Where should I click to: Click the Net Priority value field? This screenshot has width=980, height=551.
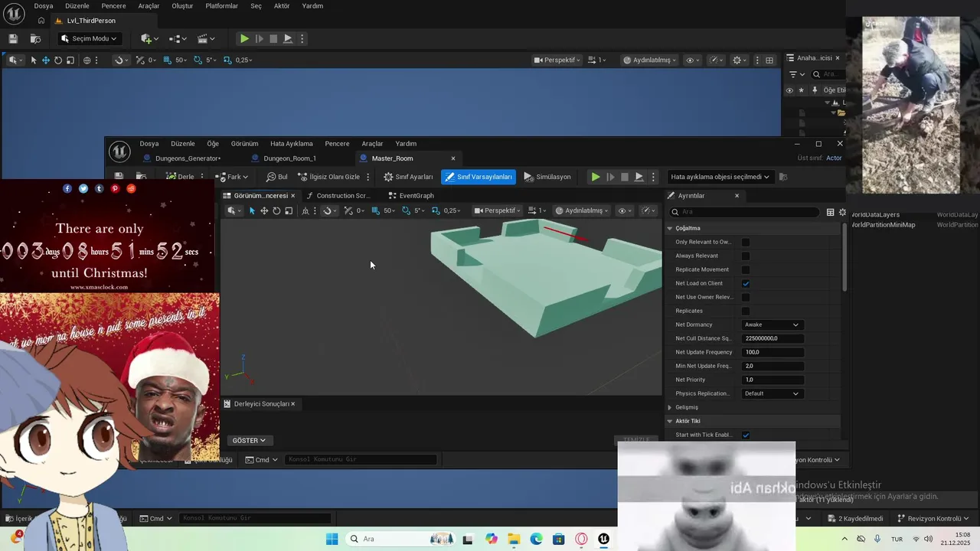[x=773, y=380]
